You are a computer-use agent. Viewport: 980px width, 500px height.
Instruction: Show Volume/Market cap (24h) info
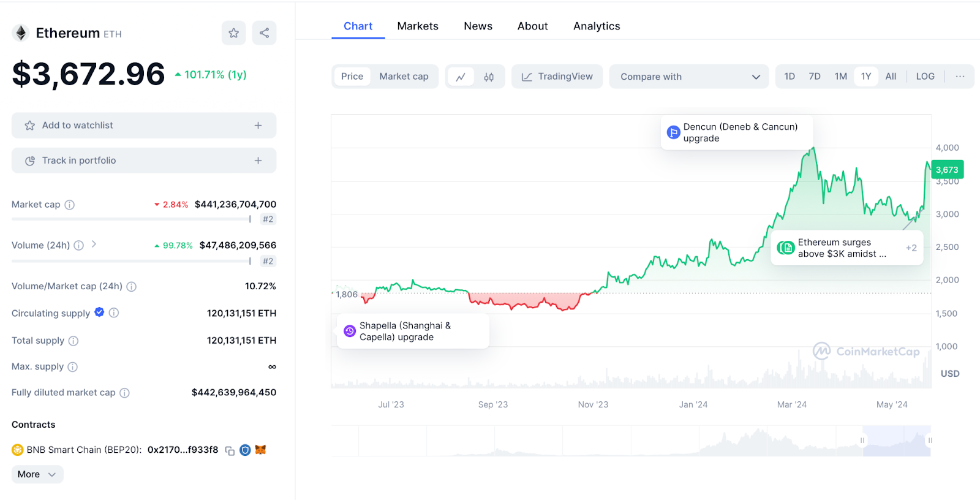coord(131,286)
